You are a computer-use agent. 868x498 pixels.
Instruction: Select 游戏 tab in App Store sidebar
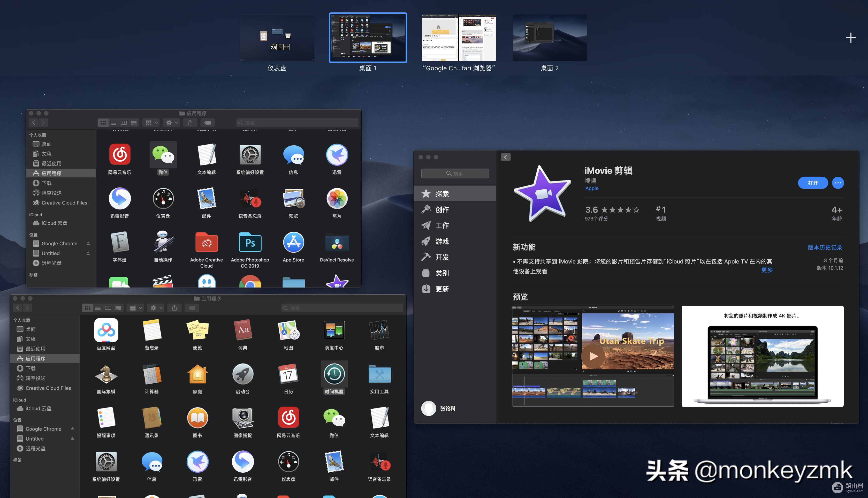coord(455,241)
